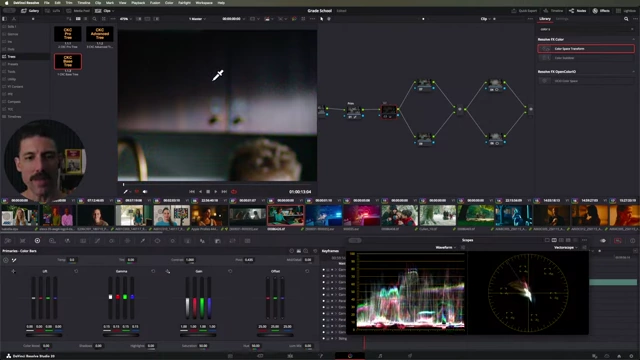Adjust the green Gain bar
This screenshot has width=640, height=360.
coord(202,298)
